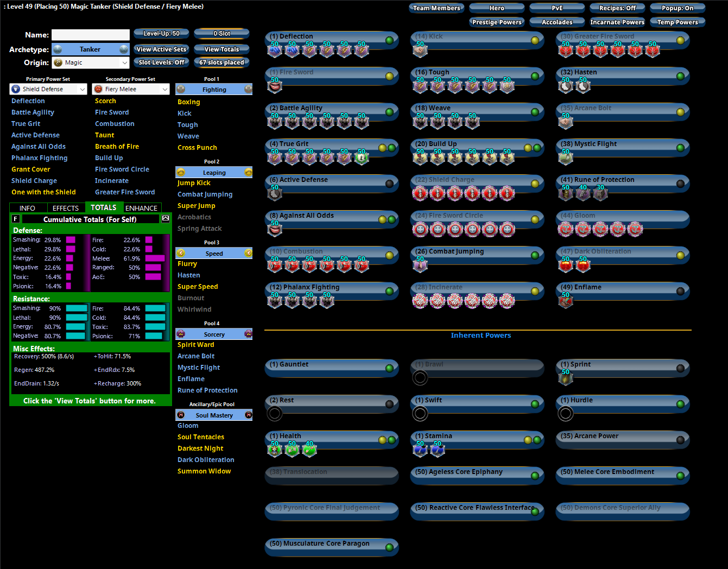Open the Incarnate Powers button
This screenshot has width=728, height=569.
click(x=617, y=22)
